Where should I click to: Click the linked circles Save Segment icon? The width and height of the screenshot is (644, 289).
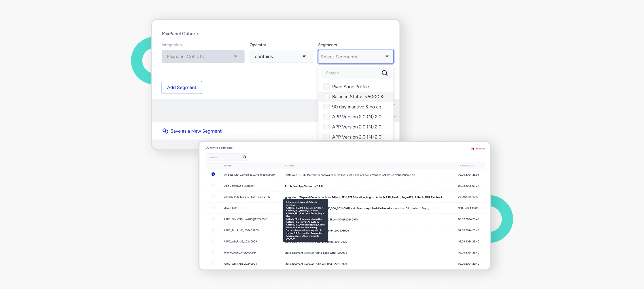(x=165, y=131)
